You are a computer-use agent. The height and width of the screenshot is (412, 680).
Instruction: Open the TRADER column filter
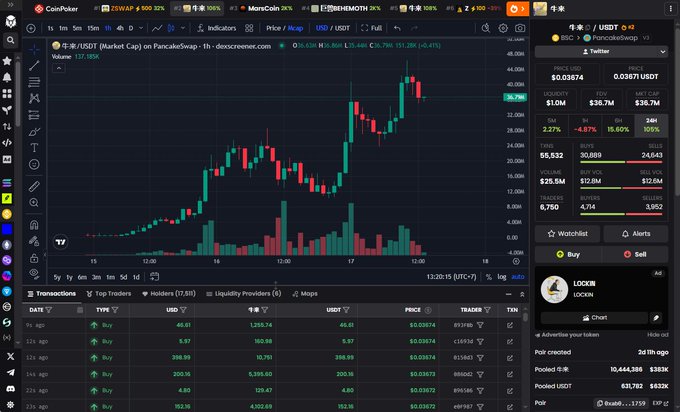487,310
